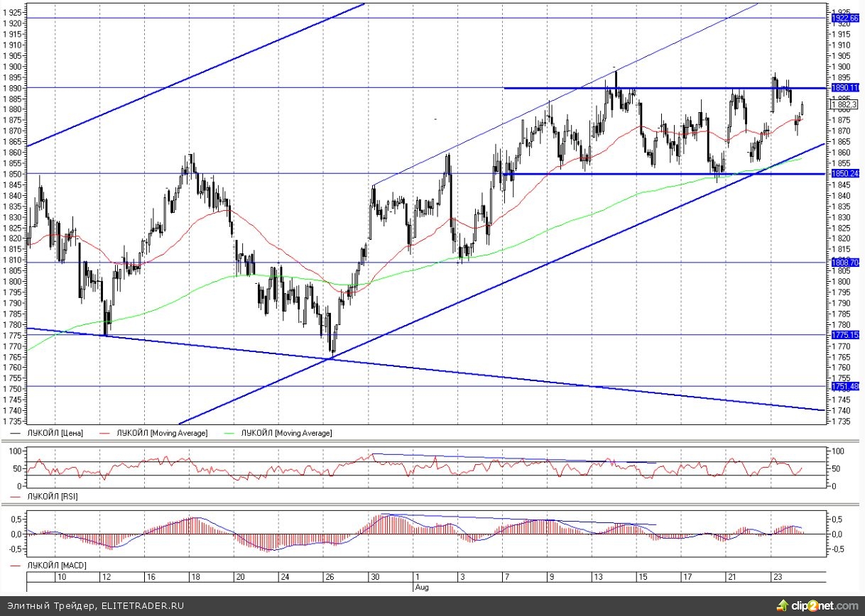
Task: Click the red ЛУКОЙЛ Moving Average legend entry
Action: (x=154, y=433)
